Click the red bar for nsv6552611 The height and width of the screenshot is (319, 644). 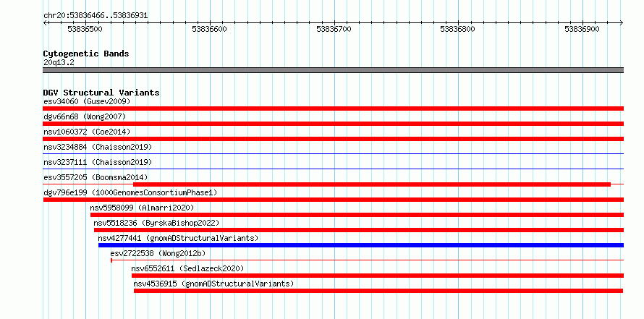click(378, 276)
